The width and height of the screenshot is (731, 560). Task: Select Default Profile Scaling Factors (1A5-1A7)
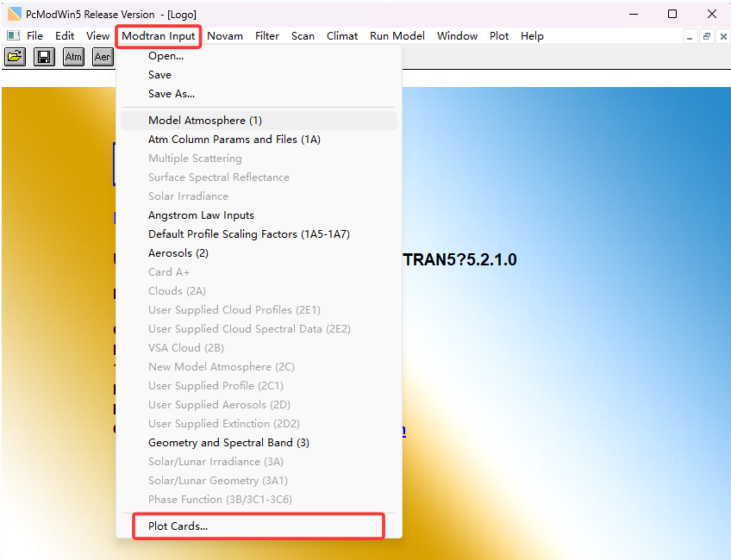click(x=259, y=233)
